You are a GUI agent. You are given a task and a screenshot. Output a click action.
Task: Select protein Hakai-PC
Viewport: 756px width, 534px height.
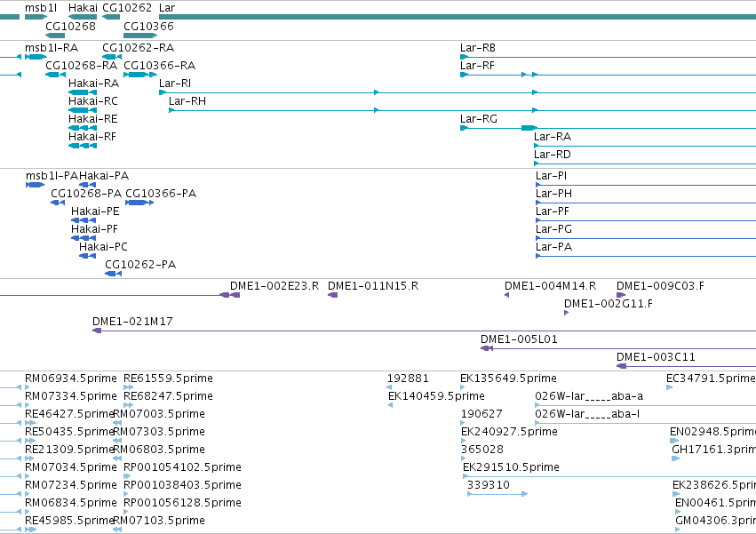(x=103, y=248)
